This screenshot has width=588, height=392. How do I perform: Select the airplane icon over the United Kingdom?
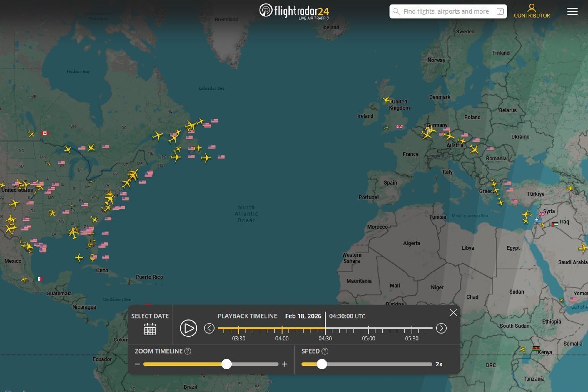387,101
